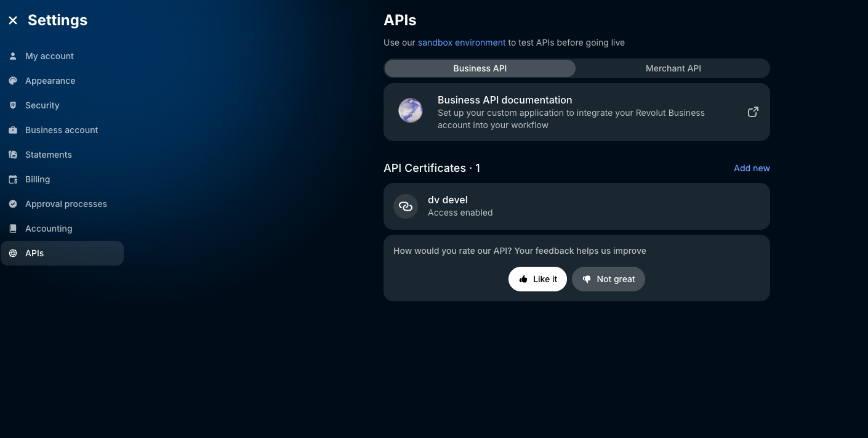
Task: Open the sandbox environment link
Action: point(462,43)
